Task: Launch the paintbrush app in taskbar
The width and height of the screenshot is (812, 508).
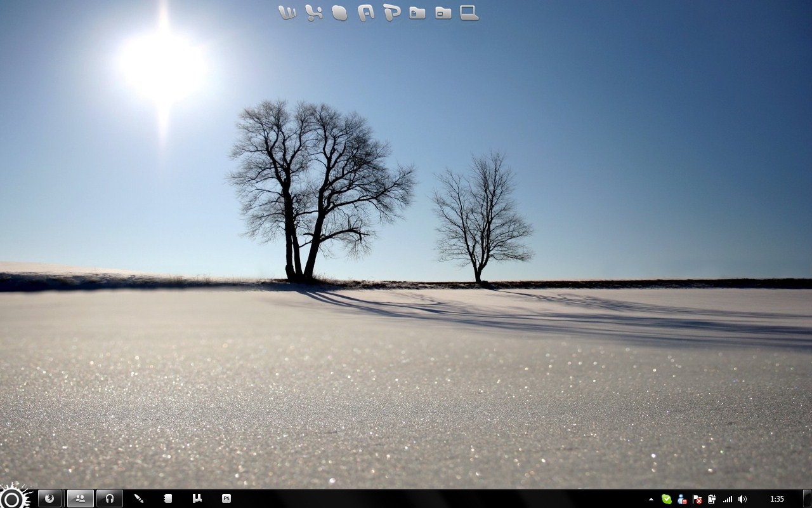Action: click(x=138, y=498)
